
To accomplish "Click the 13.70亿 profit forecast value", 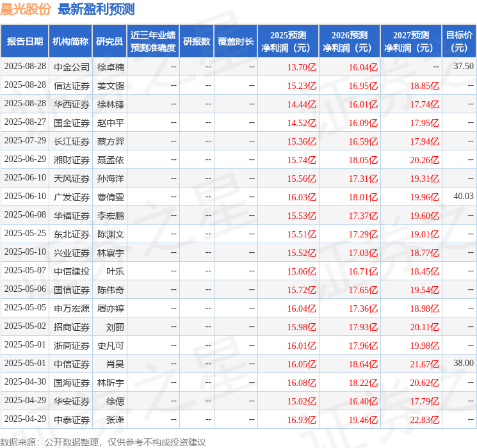I will pyautogui.click(x=302, y=67).
